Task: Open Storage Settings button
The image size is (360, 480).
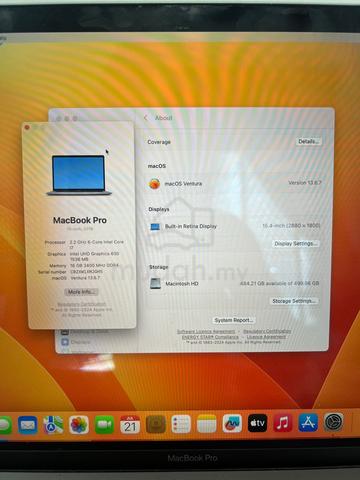Action: pyautogui.click(x=294, y=301)
